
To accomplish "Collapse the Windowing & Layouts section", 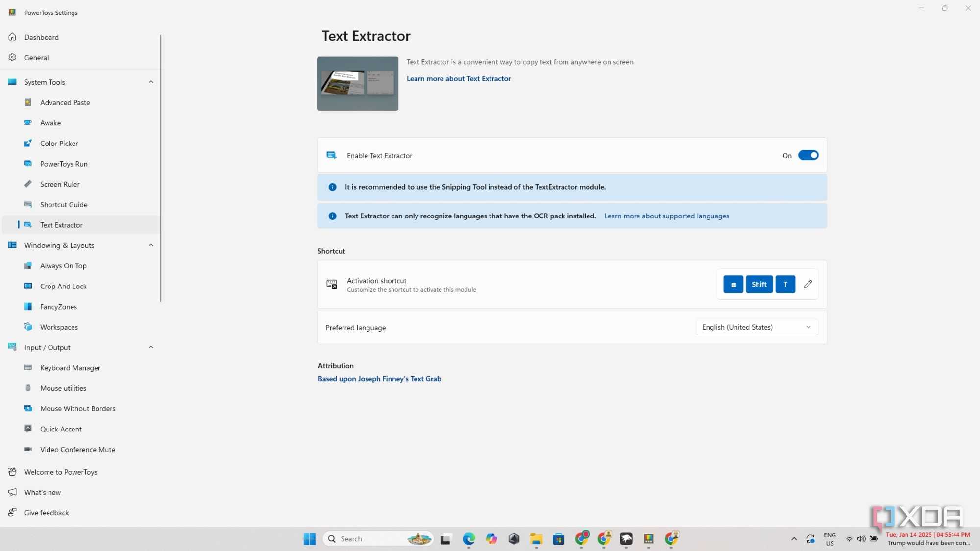I will coord(151,245).
